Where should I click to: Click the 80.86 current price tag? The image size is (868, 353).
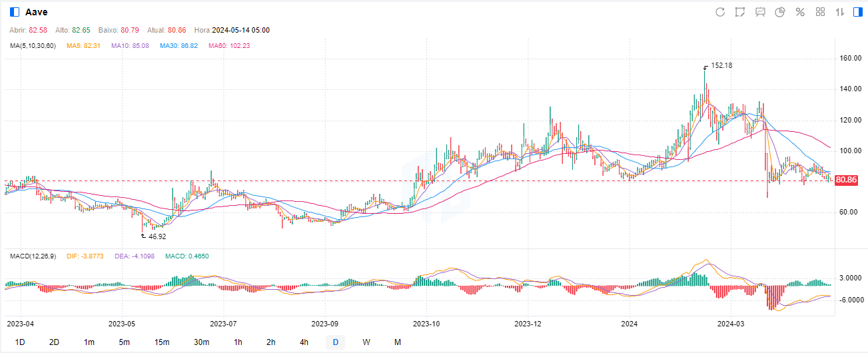tap(845, 180)
